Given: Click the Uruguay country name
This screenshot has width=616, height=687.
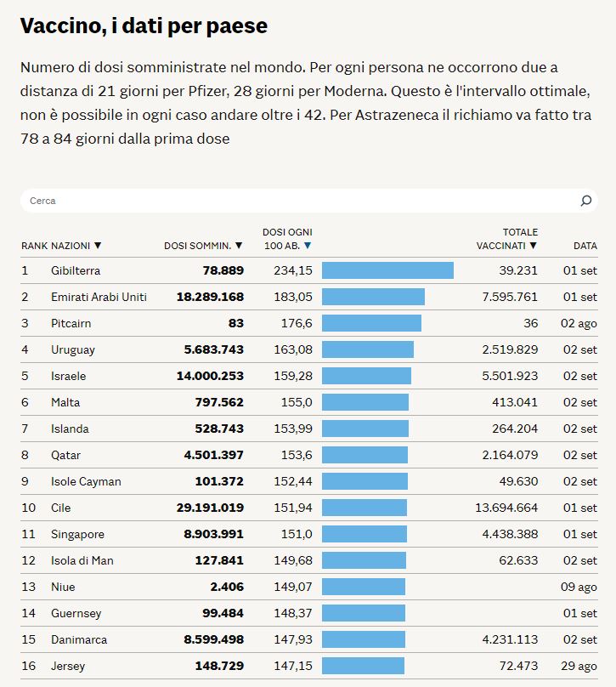Looking at the screenshot, I should [73, 349].
